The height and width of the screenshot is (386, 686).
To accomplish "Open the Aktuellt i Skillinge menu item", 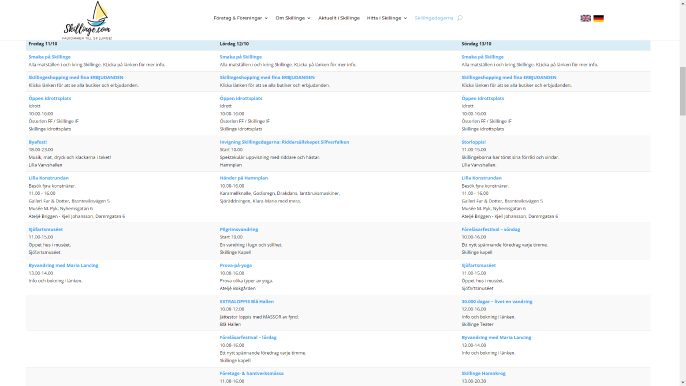I will pos(339,18).
